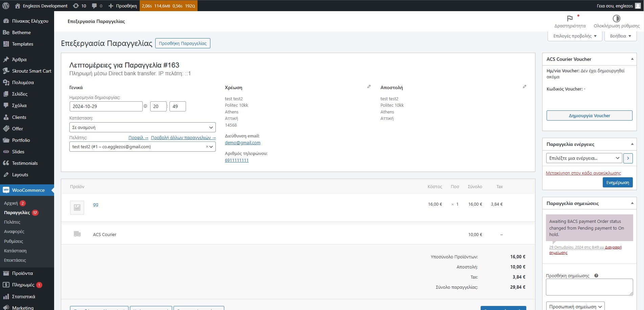Collapse the ACS Courier Voucher panel
The width and height of the screenshot is (644, 310).
pos(632,59)
